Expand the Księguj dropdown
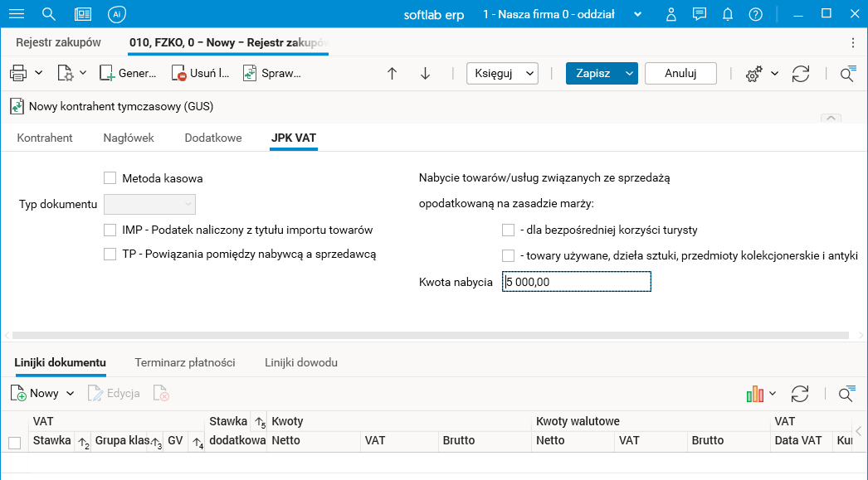Viewport: 868px width, 480px height. (502, 73)
